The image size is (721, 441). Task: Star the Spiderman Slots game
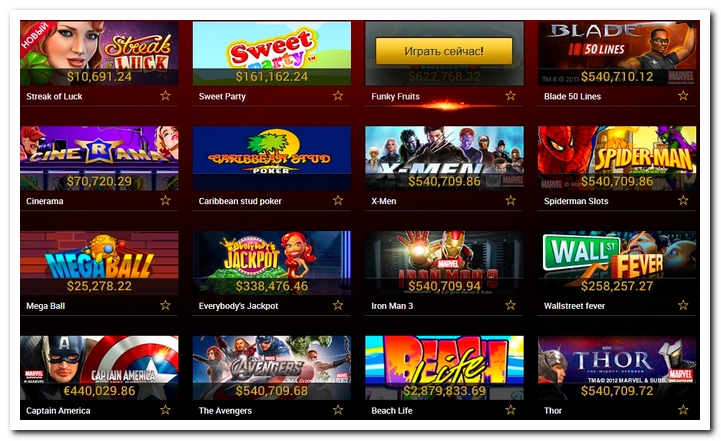point(683,200)
